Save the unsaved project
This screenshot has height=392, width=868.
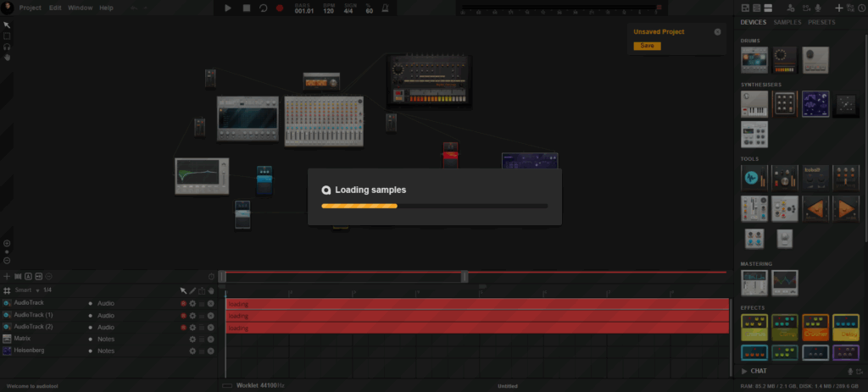coord(647,46)
